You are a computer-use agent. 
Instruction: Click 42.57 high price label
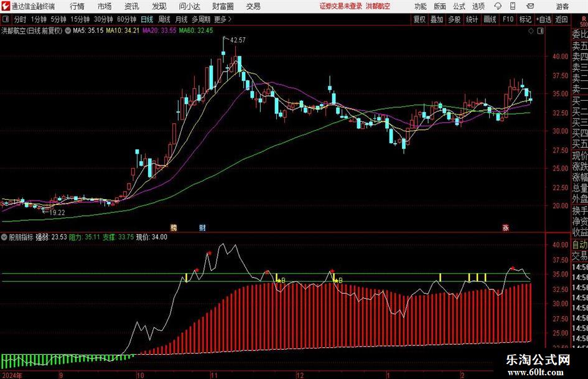tap(238, 40)
